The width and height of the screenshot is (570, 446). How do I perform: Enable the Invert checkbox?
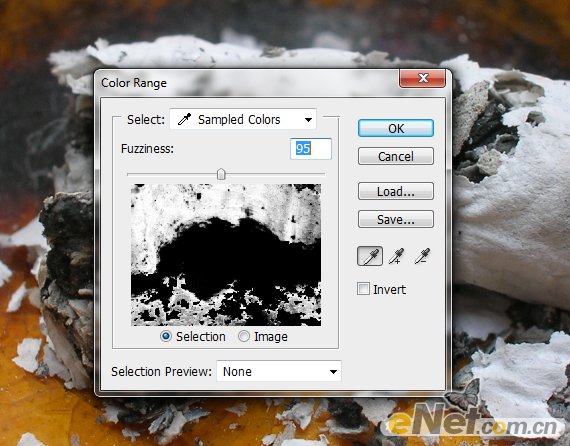pos(363,289)
